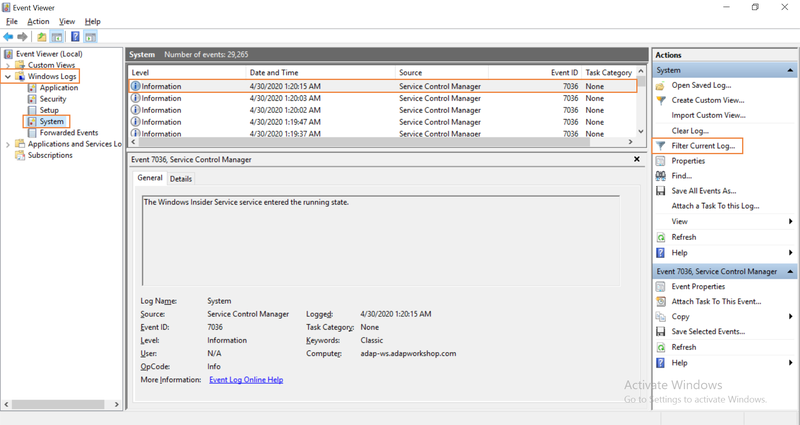800x425 pixels.
Task: Close the event preview pane
Action: 637,159
